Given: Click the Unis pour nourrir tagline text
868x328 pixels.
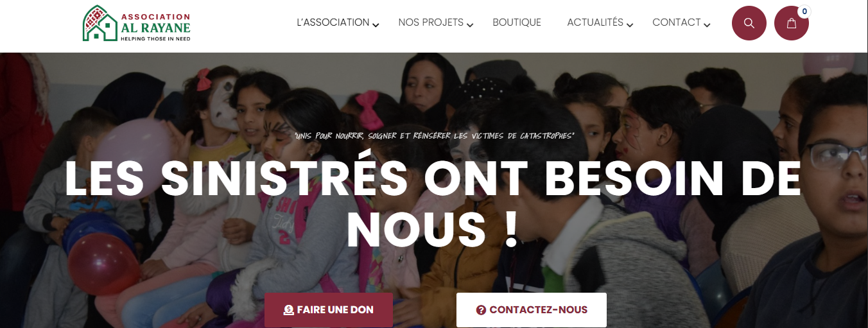Looking at the screenshot, I should coord(433,135).
